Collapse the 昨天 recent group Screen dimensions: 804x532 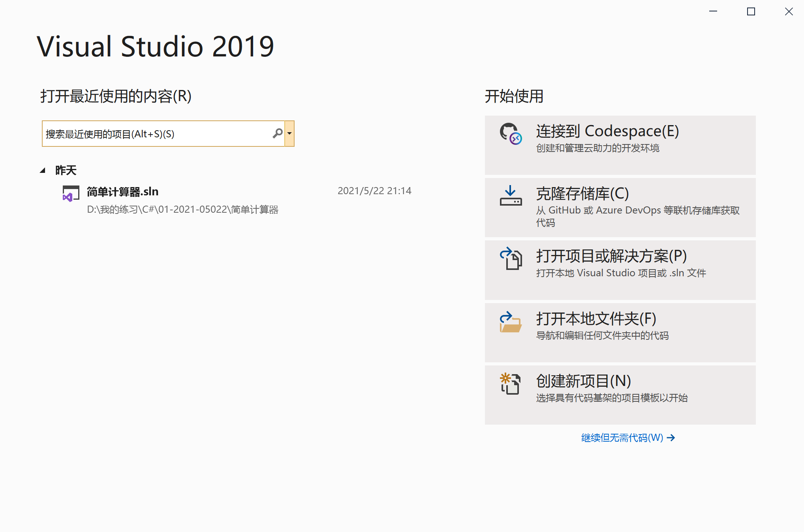[43, 170]
